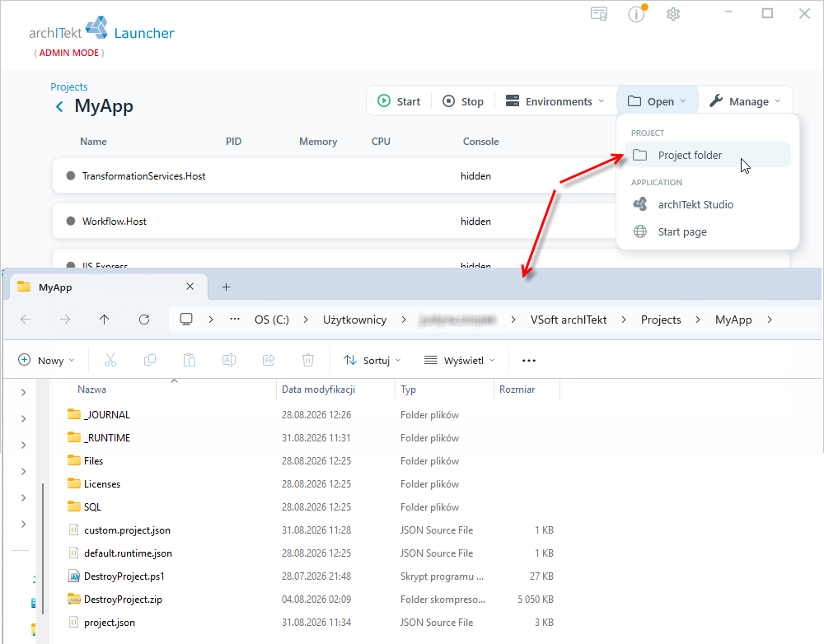
Task: Add a new Explorer tab
Action: pos(226,287)
